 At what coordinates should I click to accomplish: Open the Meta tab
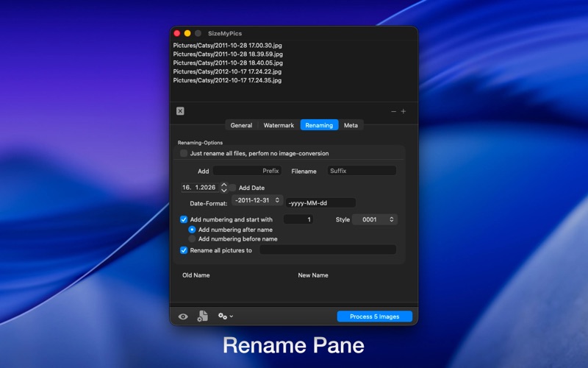pyautogui.click(x=351, y=125)
